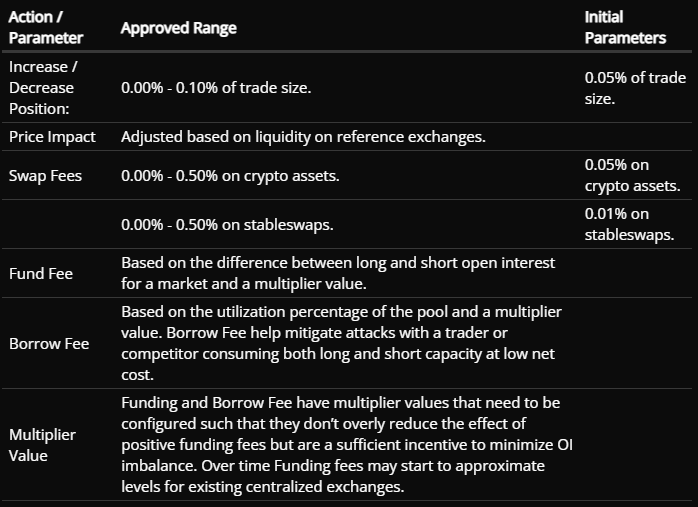Screen dimensions: 698x507
Task: Select the Multiplier Value row label
Action: [42, 445]
